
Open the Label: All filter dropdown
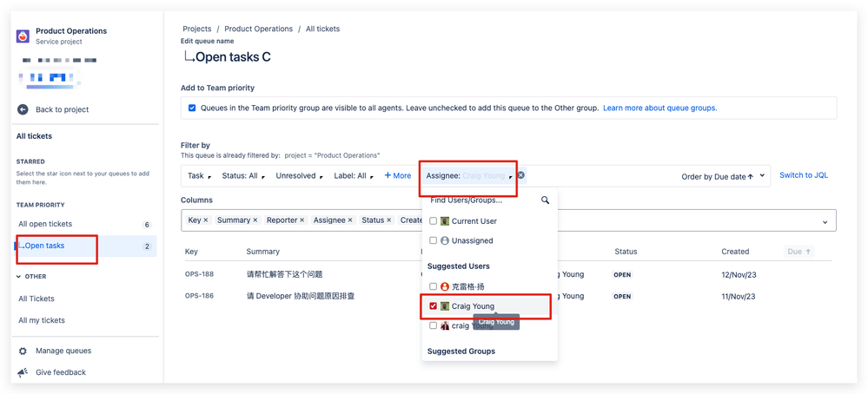(x=354, y=175)
